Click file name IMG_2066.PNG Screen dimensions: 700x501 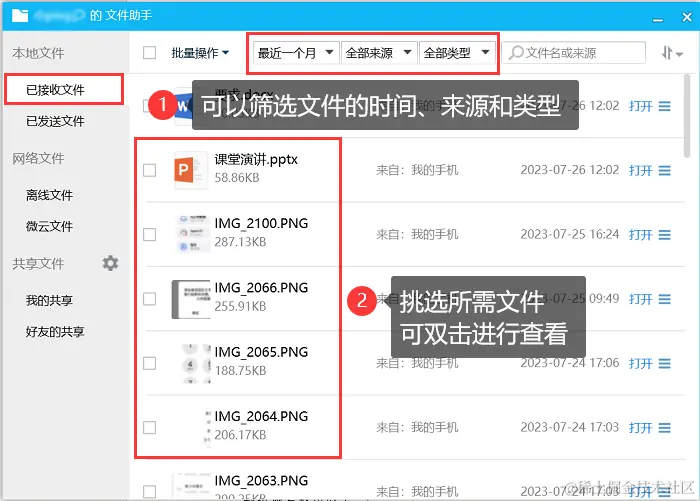(x=261, y=288)
